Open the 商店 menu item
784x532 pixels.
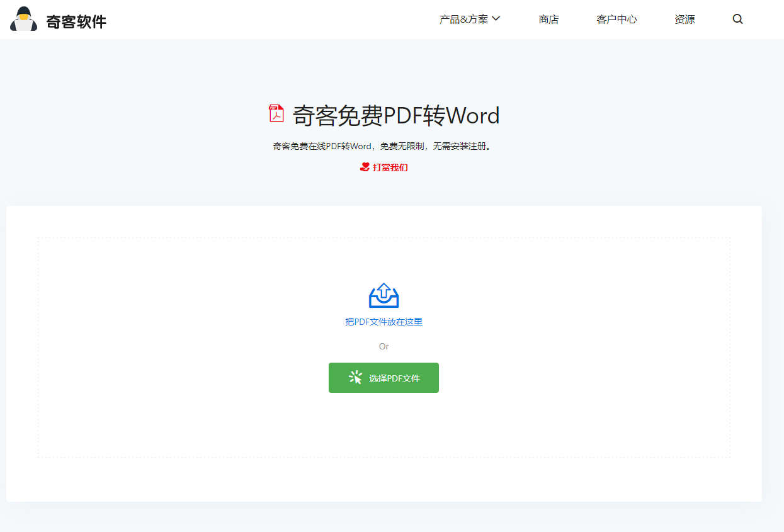coord(548,20)
